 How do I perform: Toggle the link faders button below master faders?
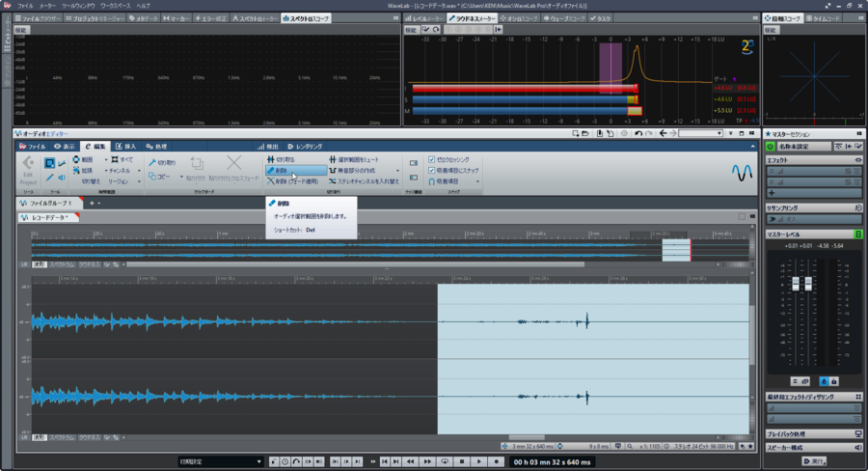[x=805, y=381]
